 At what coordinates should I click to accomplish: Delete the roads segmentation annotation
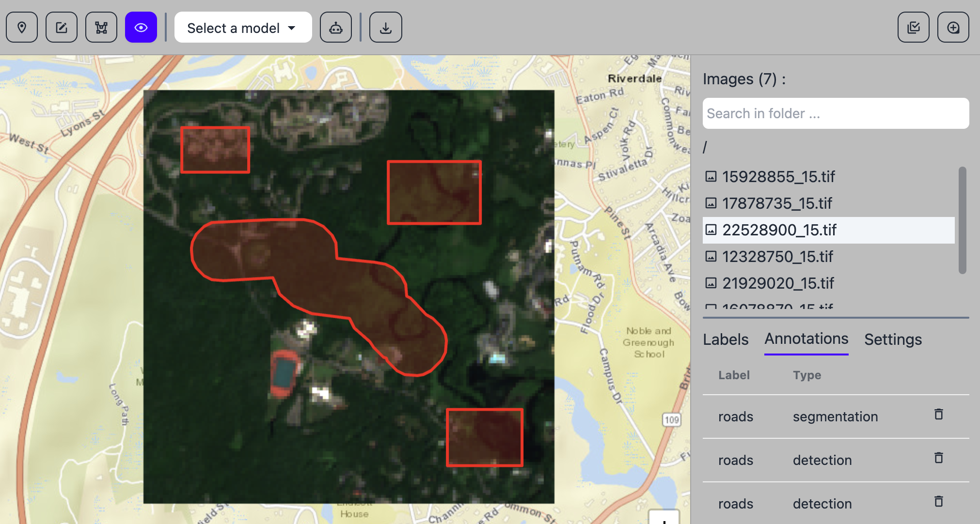coord(939,414)
